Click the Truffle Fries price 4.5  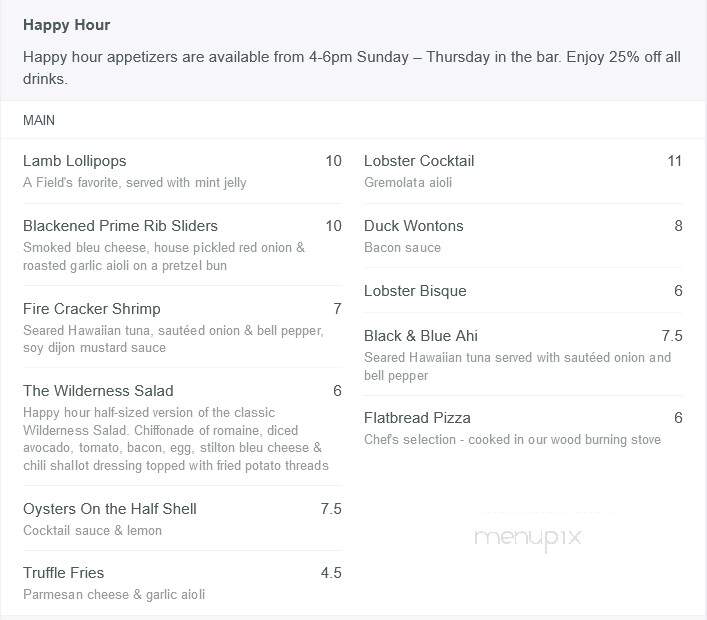[331, 573]
